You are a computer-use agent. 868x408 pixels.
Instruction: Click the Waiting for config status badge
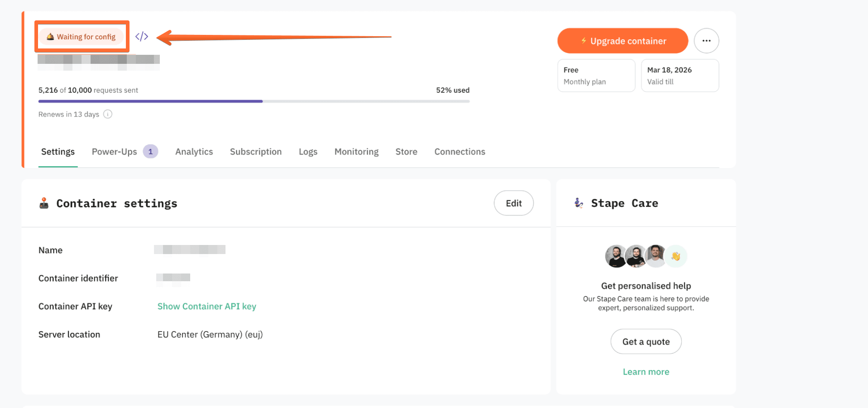coord(82,37)
